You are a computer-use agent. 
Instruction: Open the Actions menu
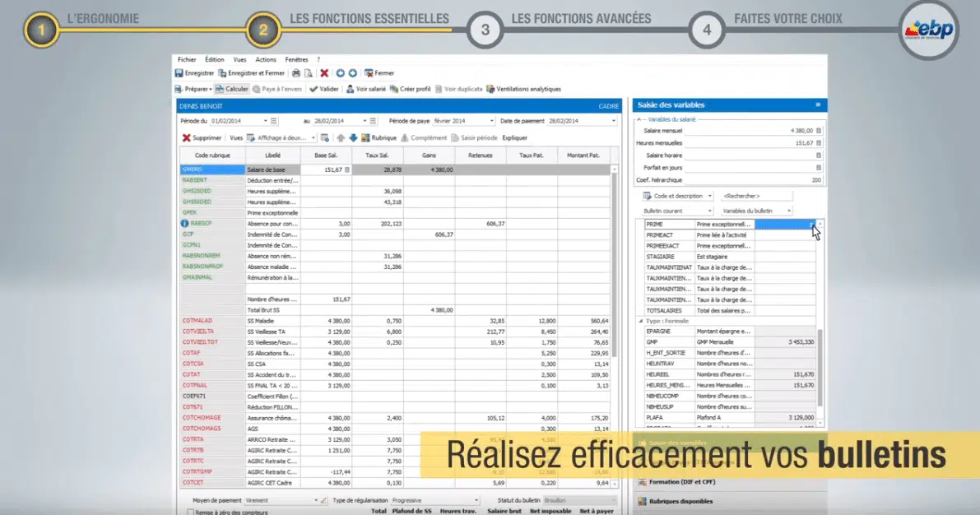coord(266,59)
